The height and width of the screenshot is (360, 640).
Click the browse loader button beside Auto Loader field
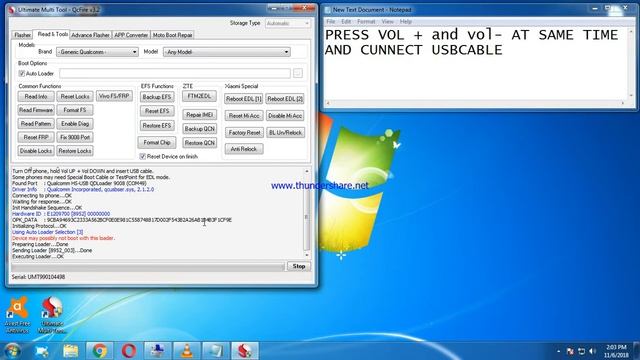click(x=298, y=73)
